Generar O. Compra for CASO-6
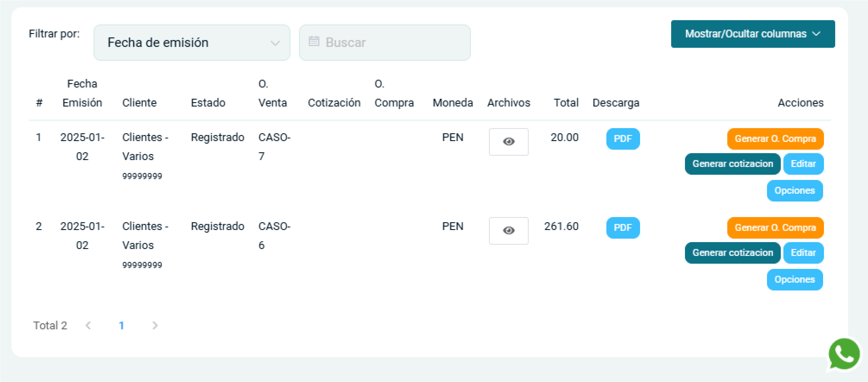The width and height of the screenshot is (868, 382). coord(775,228)
